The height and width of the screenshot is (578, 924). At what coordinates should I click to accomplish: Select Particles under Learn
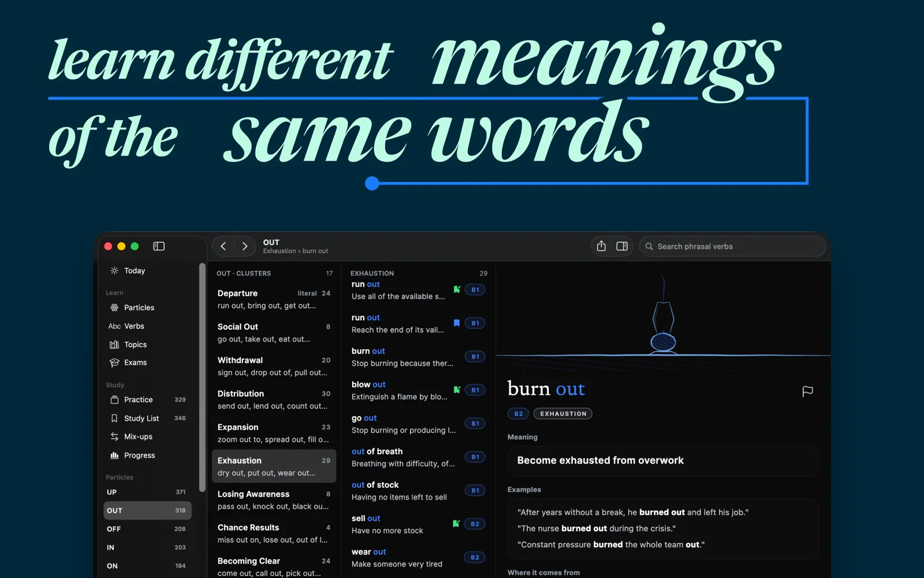[147, 307]
